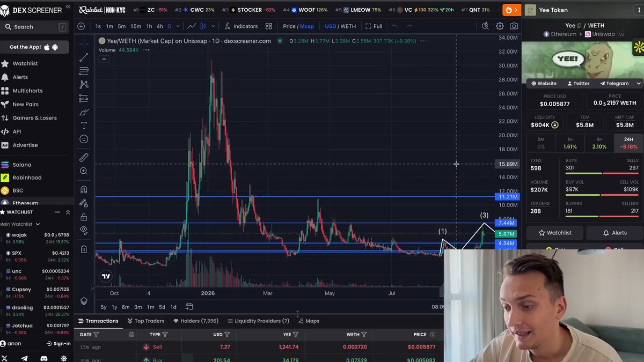
Task: Take a chart snapshot with camera icon
Action: tap(514, 26)
